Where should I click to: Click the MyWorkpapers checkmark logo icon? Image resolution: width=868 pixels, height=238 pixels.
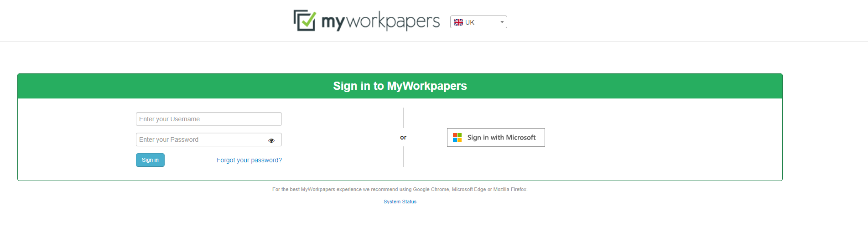(305, 21)
